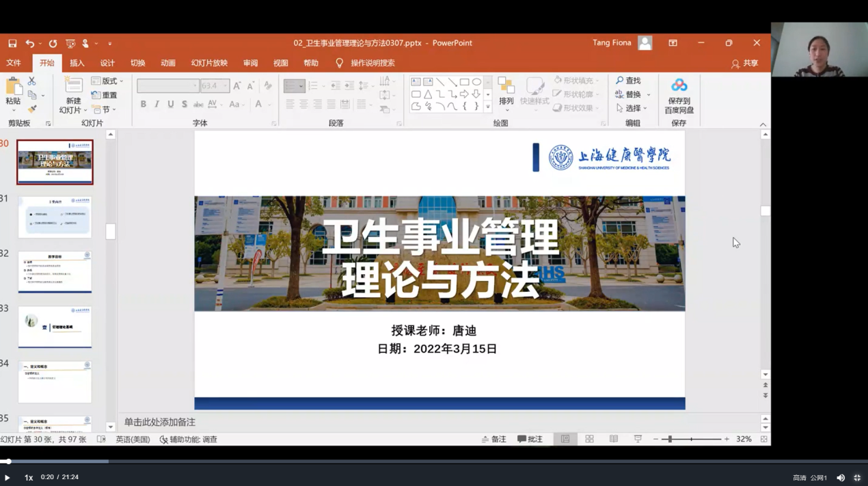Viewport: 868px width, 486px height.
Task: Click the Paste clipboard icon
Action: (x=13, y=87)
